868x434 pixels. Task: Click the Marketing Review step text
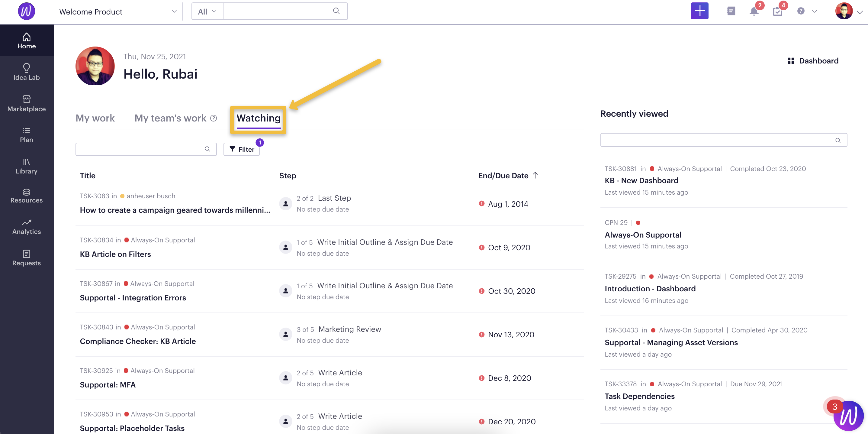click(350, 329)
